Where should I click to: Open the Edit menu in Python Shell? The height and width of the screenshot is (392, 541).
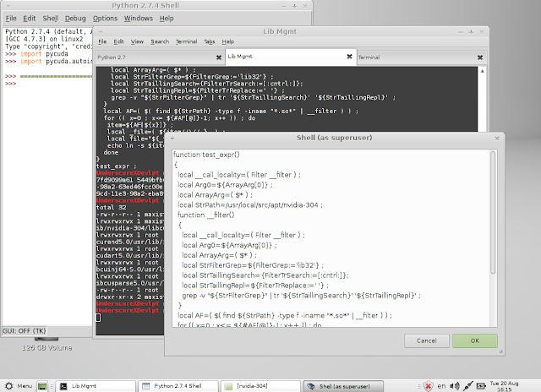pyautogui.click(x=30, y=19)
